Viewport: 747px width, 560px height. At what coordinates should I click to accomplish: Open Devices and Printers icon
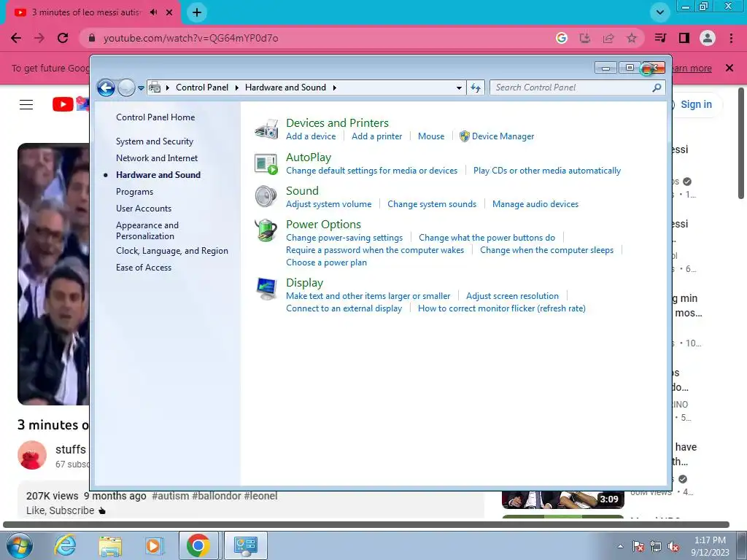(266, 130)
